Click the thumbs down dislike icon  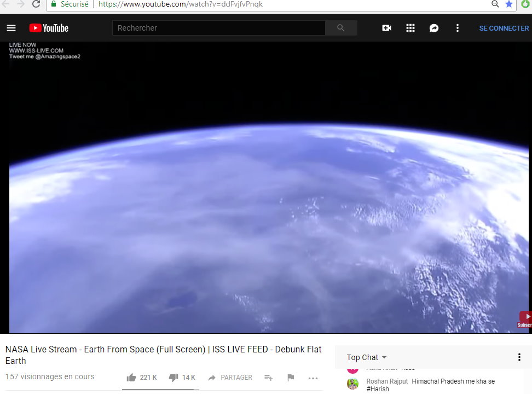point(174,378)
